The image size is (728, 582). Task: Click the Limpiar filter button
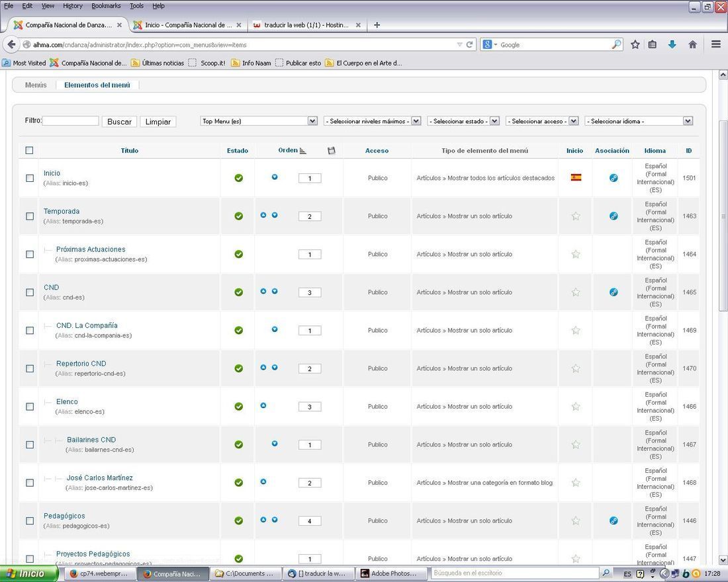158,122
